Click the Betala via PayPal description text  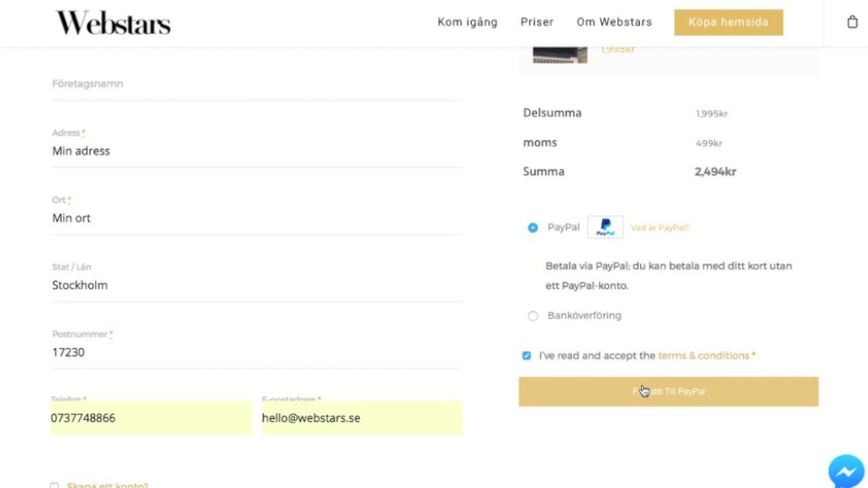[x=669, y=275]
